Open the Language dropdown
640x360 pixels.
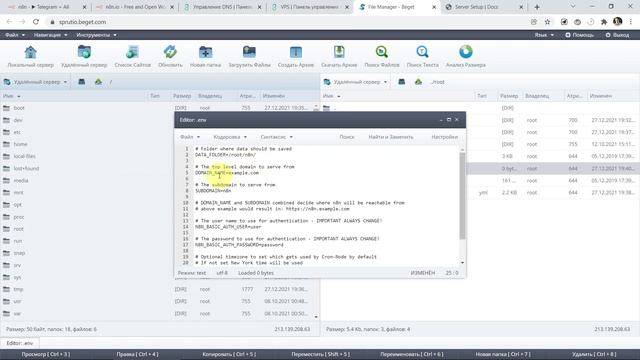pyautogui.click(x=544, y=35)
